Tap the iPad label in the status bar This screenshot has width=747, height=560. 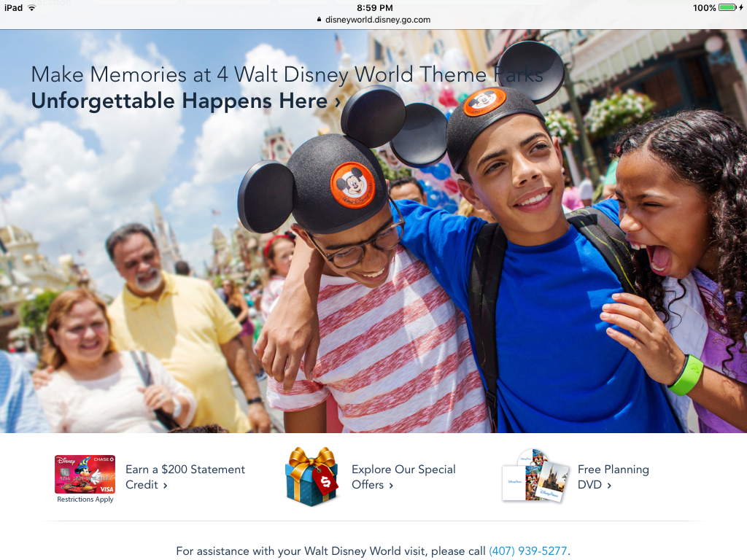click(x=13, y=7)
